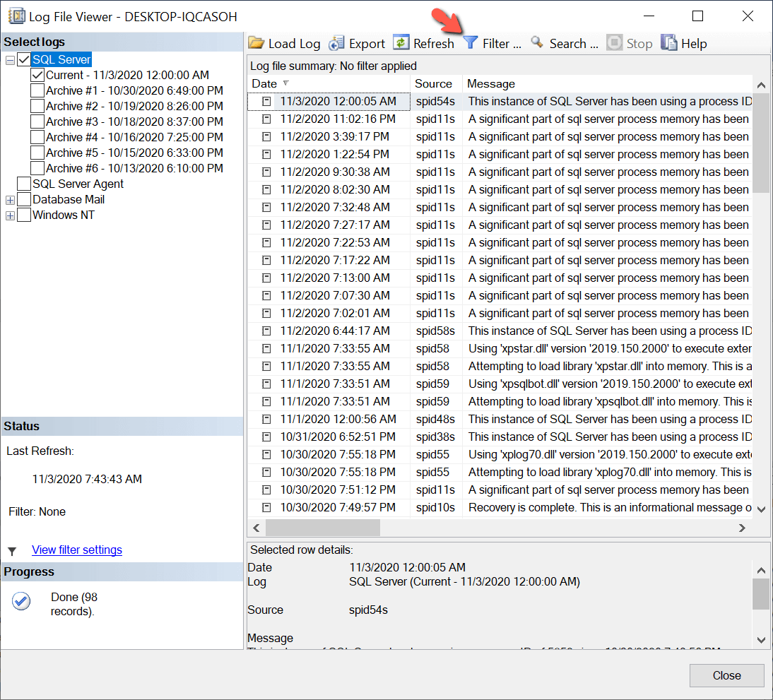Screen dimensions: 773x700
Task: Click the Load Log folder icon
Action: point(256,43)
